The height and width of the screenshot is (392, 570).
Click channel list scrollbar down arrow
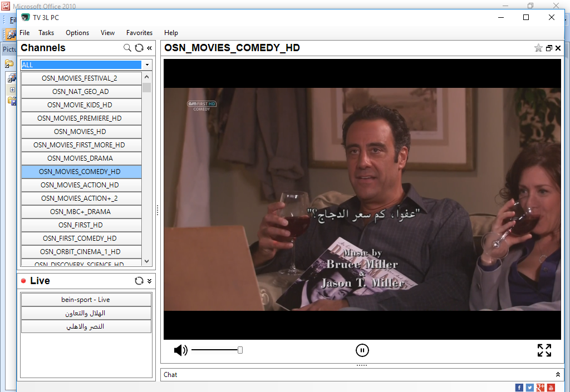pyautogui.click(x=147, y=261)
